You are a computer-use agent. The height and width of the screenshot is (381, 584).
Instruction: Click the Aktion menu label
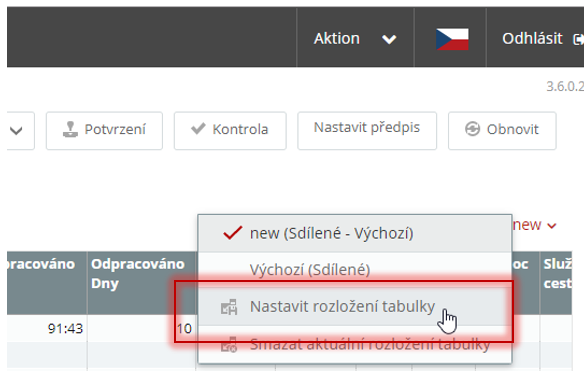(x=337, y=38)
